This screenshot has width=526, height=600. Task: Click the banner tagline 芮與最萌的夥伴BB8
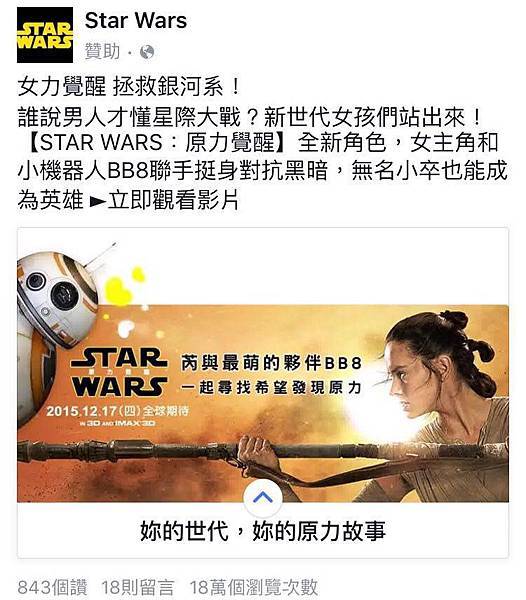(x=272, y=363)
